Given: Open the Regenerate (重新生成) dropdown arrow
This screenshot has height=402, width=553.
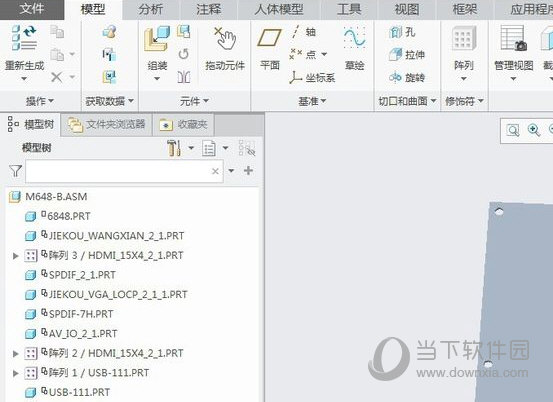Looking at the screenshot, I should click(x=24, y=79).
